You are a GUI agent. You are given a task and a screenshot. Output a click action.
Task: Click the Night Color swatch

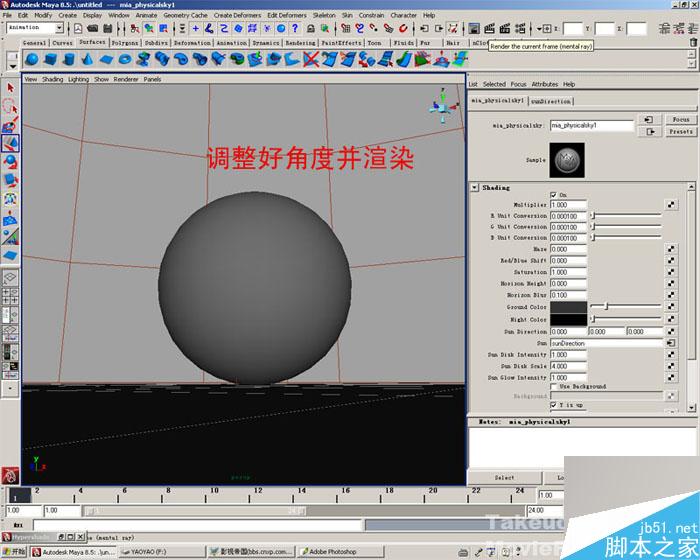point(568,320)
